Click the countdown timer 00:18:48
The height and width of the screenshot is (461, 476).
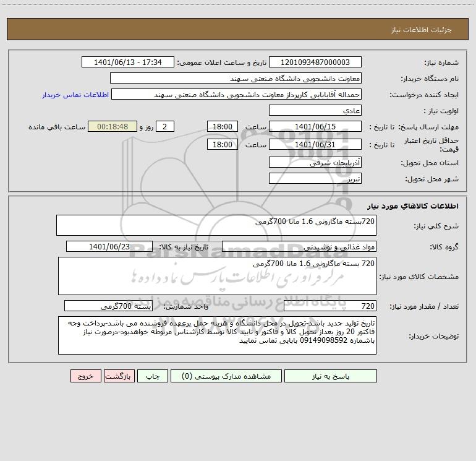coord(113,126)
